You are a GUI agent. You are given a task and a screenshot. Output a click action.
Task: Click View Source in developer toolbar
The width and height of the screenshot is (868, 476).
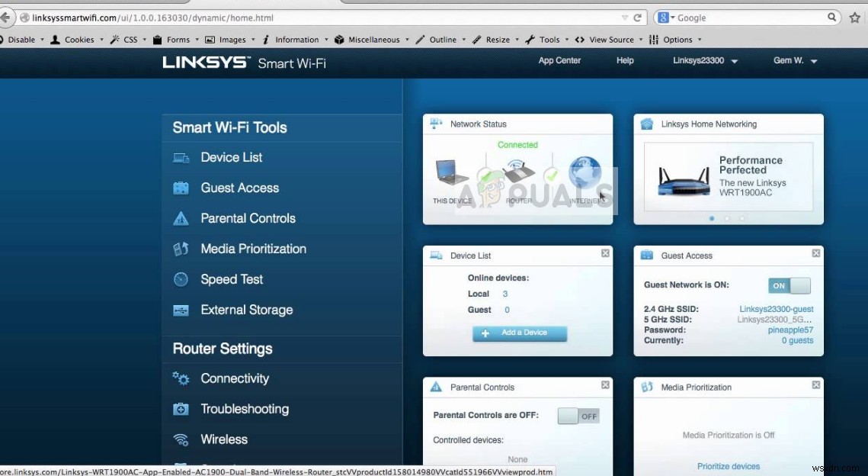(x=609, y=40)
